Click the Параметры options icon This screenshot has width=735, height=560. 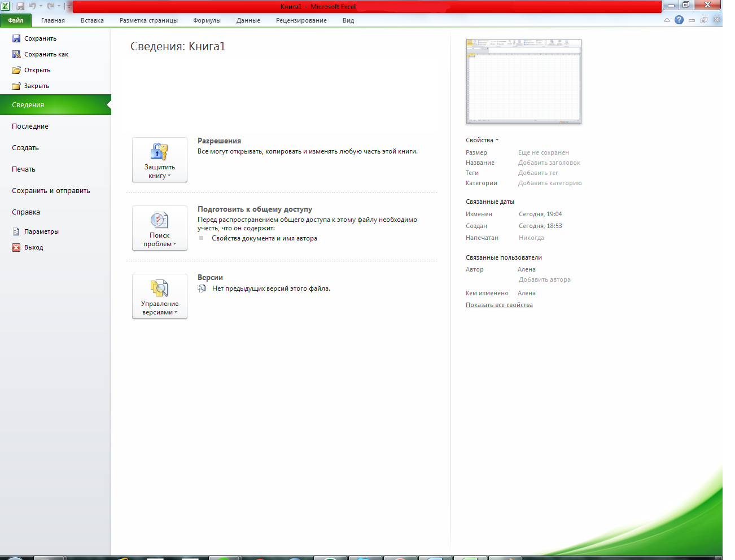(16, 231)
